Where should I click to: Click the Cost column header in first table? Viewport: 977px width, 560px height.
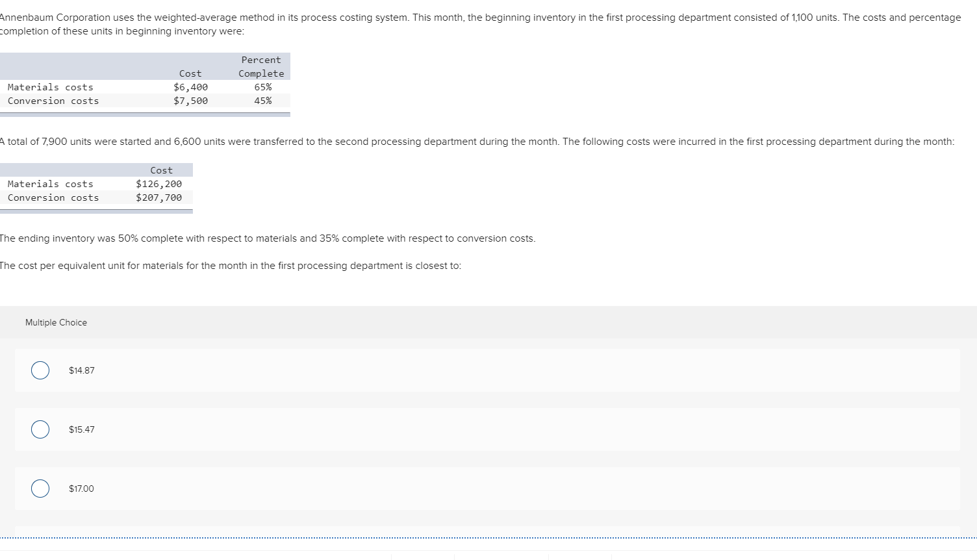190,73
